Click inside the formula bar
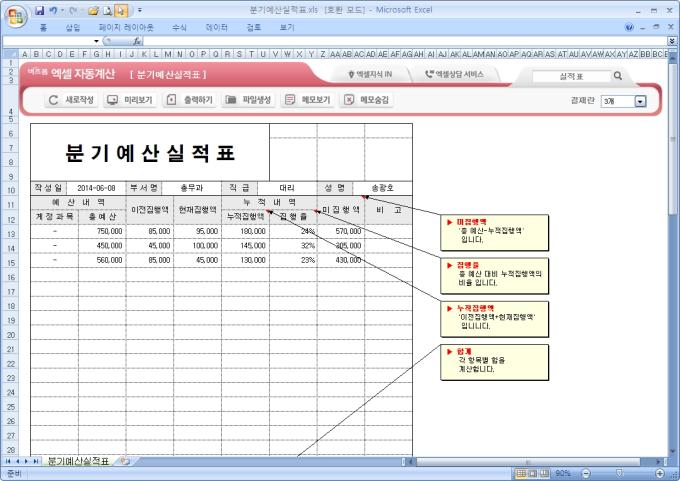The image size is (680, 481). click(405, 41)
